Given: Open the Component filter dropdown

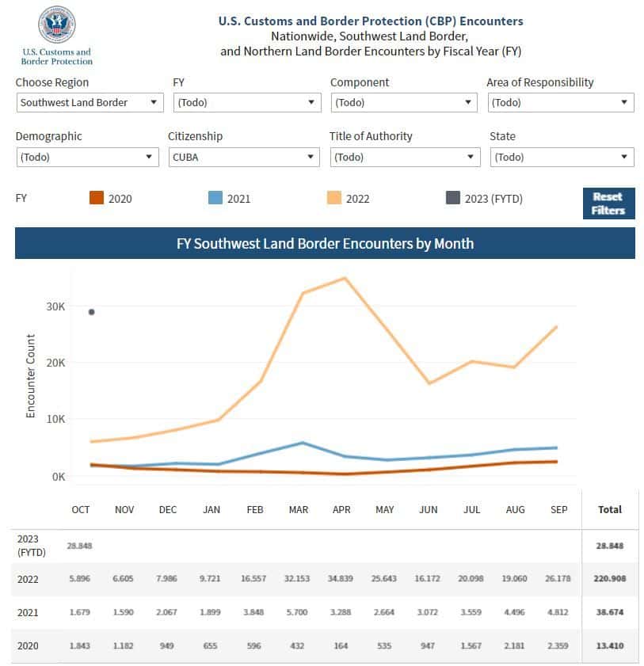Looking at the screenshot, I should (404, 102).
